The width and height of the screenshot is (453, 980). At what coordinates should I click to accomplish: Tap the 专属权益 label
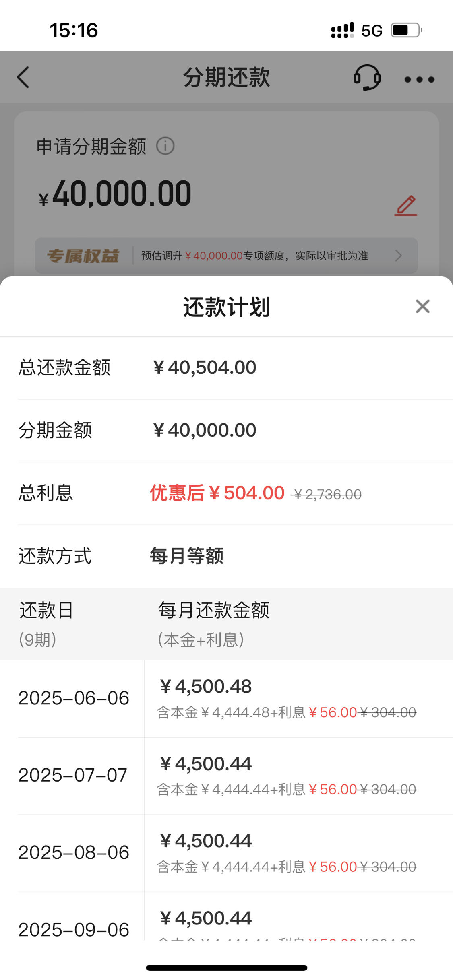[x=83, y=256]
